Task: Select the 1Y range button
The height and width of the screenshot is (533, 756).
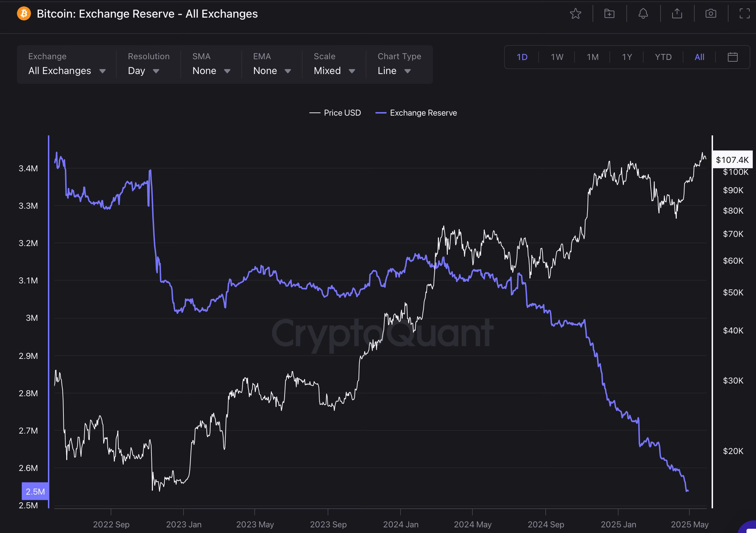Action: [x=627, y=57]
